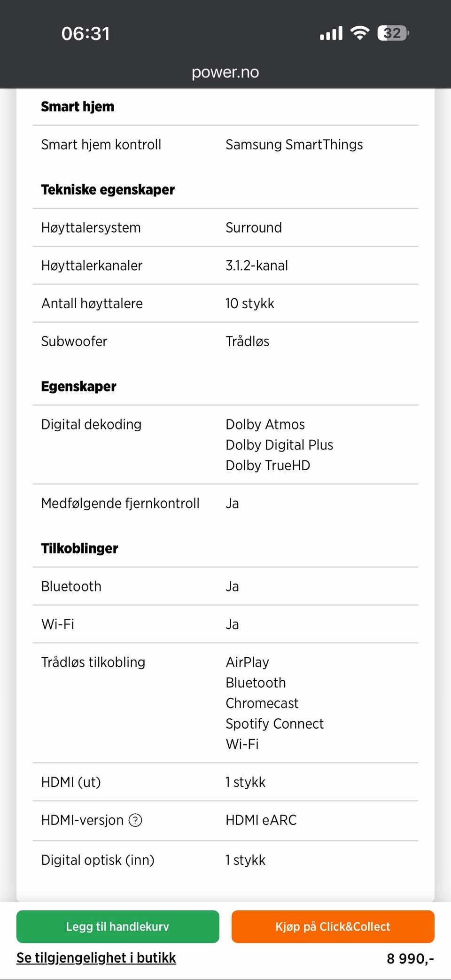This screenshot has width=451, height=980.
Task: Select the Tekniske egenskaper section heading
Action: click(x=108, y=190)
